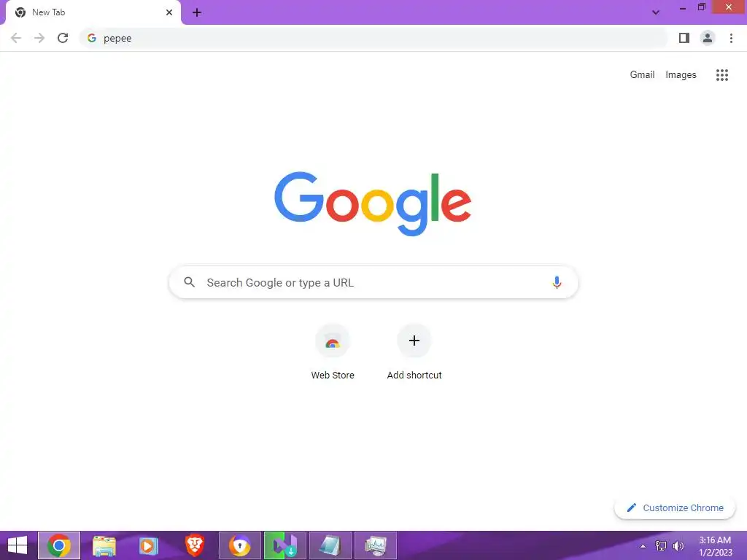Close the New Tab tab
This screenshot has height=560, width=747.
pyautogui.click(x=169, y=12)
